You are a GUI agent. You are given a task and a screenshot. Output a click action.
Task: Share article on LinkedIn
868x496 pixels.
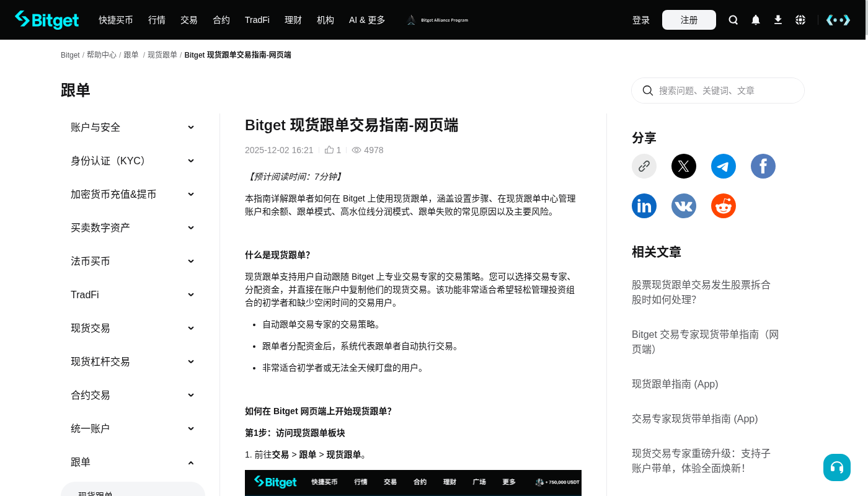tap(644, 206)
